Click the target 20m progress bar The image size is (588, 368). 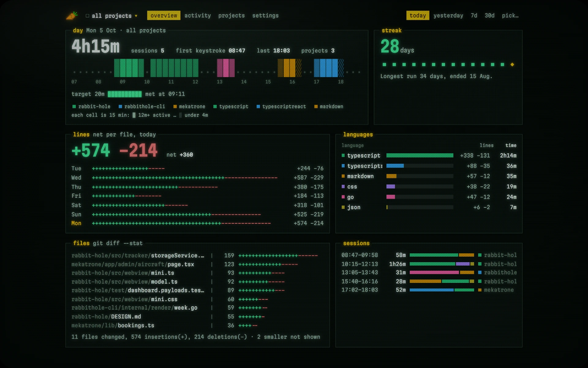point(125,94)
